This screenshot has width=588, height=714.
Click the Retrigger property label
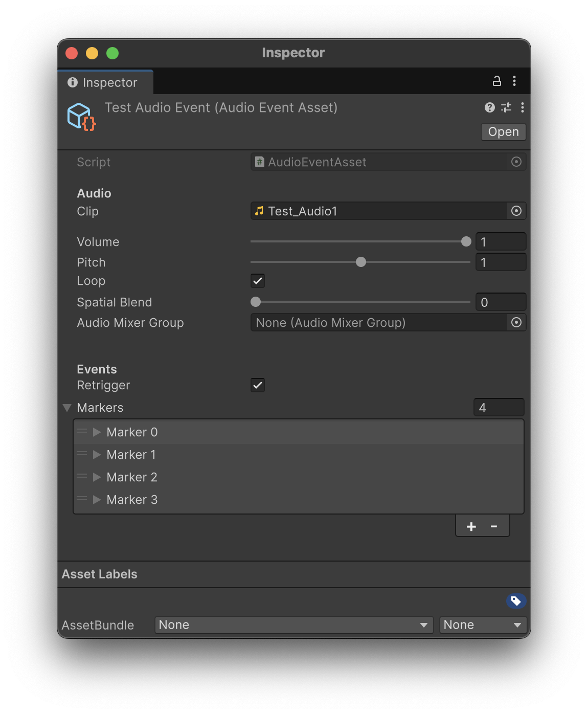point(103,385)
